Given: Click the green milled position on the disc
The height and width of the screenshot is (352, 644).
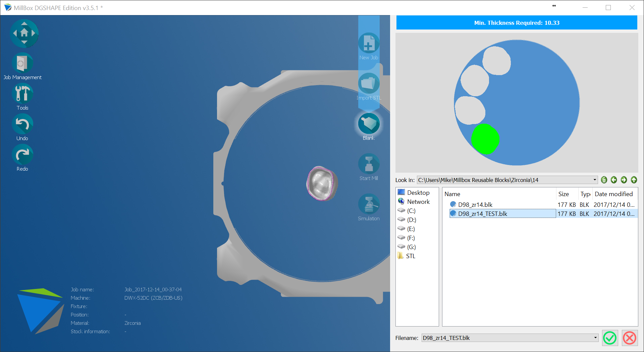Looking at the screenshot, I should tap(485, 139).
